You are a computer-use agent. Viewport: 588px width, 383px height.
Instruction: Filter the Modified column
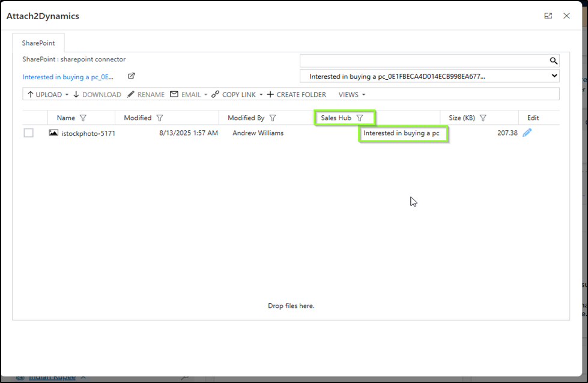[159, 118]
